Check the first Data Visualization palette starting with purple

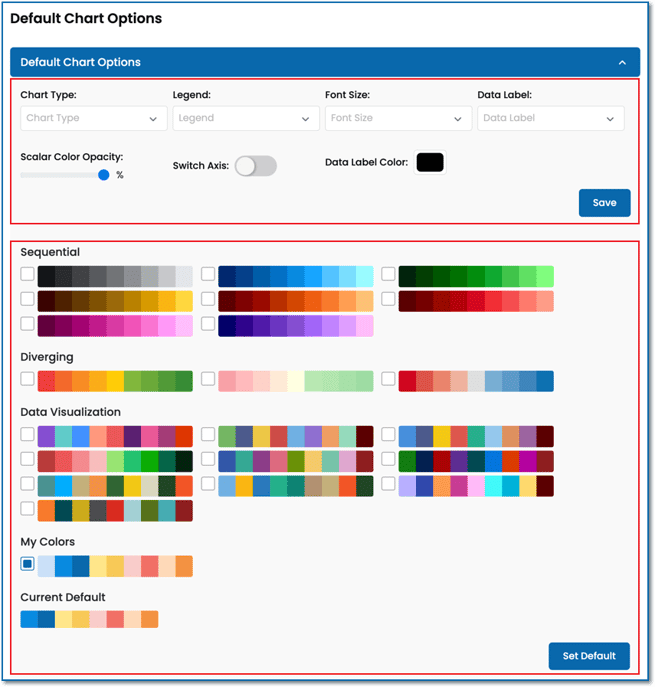[x=27, y=435]
